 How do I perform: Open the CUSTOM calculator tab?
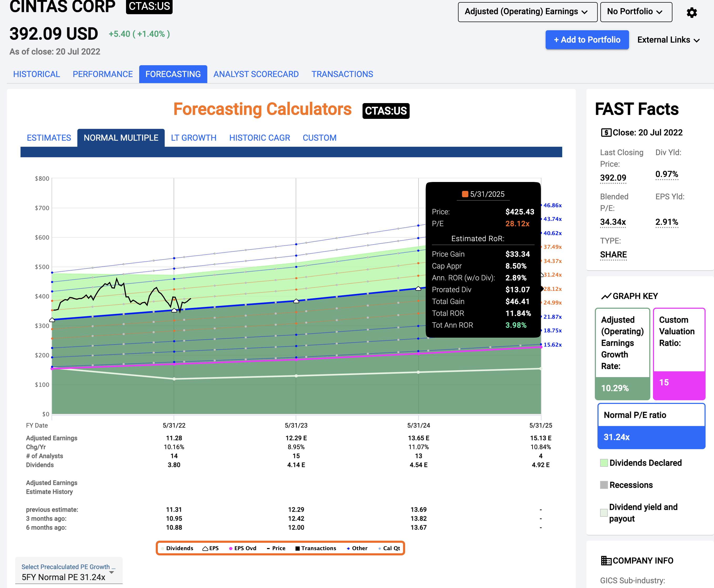coord(320,138)
